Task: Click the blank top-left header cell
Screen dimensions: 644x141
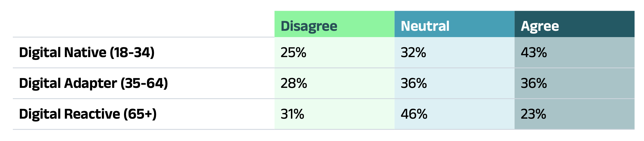Action: tap(143, 24)
